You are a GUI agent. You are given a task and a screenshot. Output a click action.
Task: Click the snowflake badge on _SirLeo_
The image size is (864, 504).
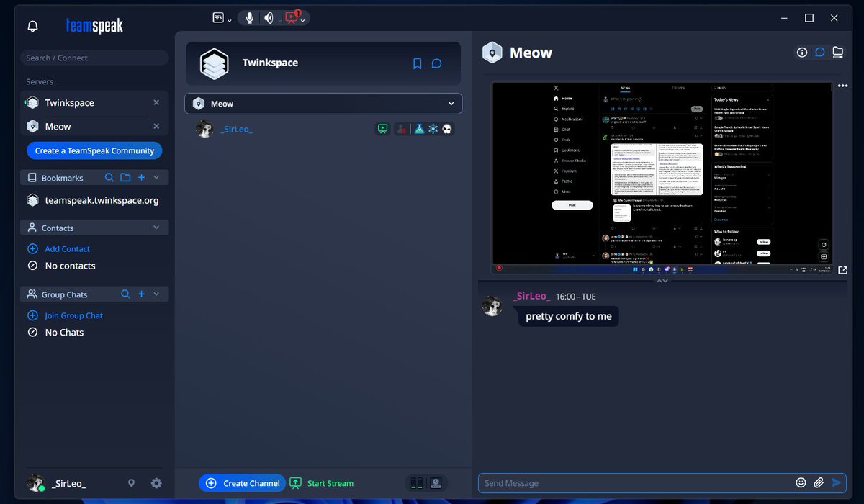433,129
